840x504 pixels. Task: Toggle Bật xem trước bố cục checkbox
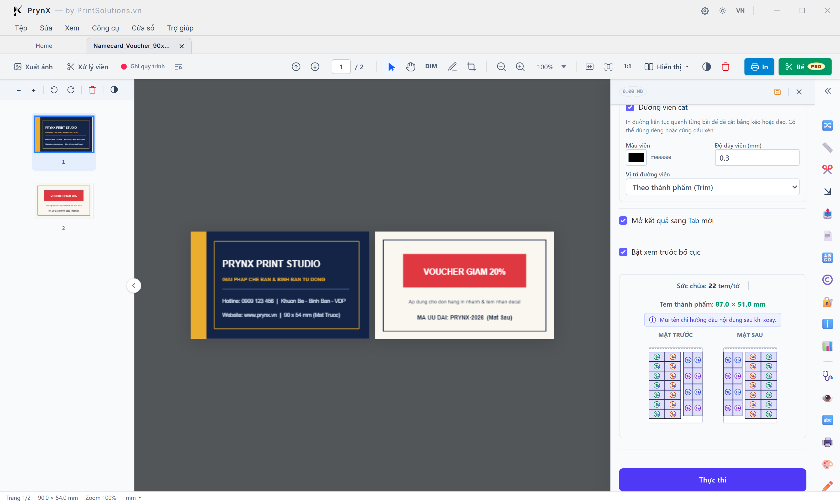tap(623, 252)
